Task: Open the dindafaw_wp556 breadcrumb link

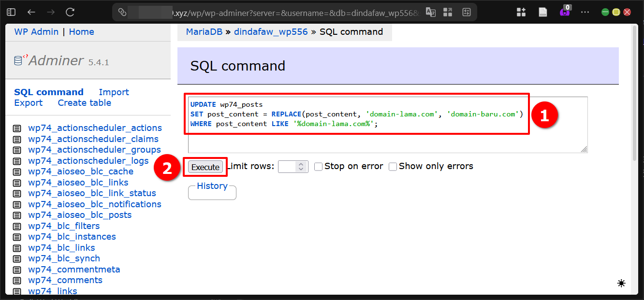Action: click(x=271, y=32)
